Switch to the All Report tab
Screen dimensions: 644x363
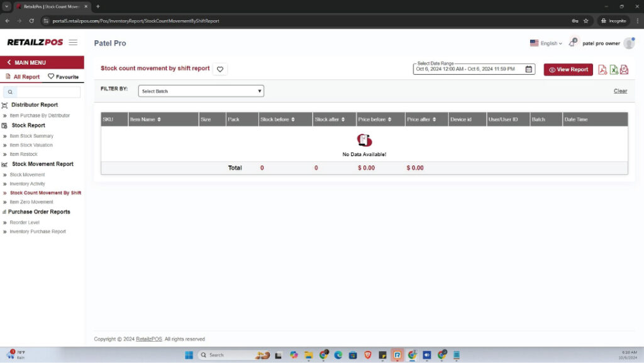tap(22, 77)
